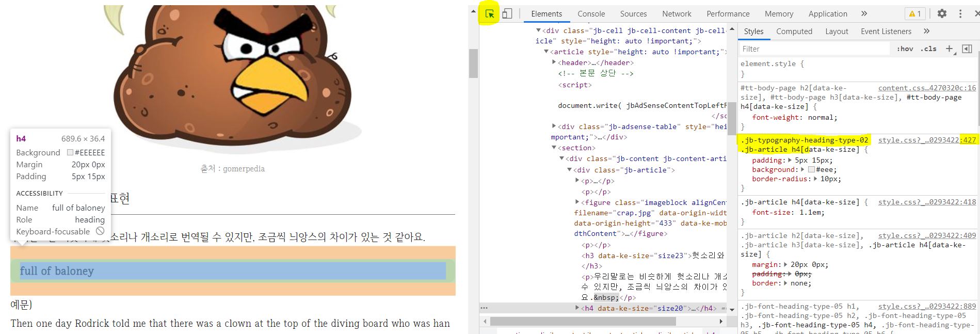Switch to the Elements tab

[547, 14]
